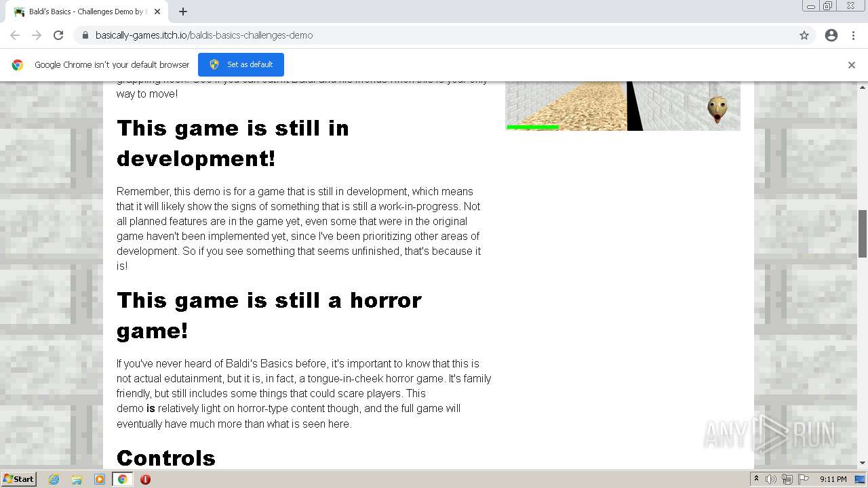Dismiss the default browser notification bar
Viewport: 868px width, 488px height.
852,65
